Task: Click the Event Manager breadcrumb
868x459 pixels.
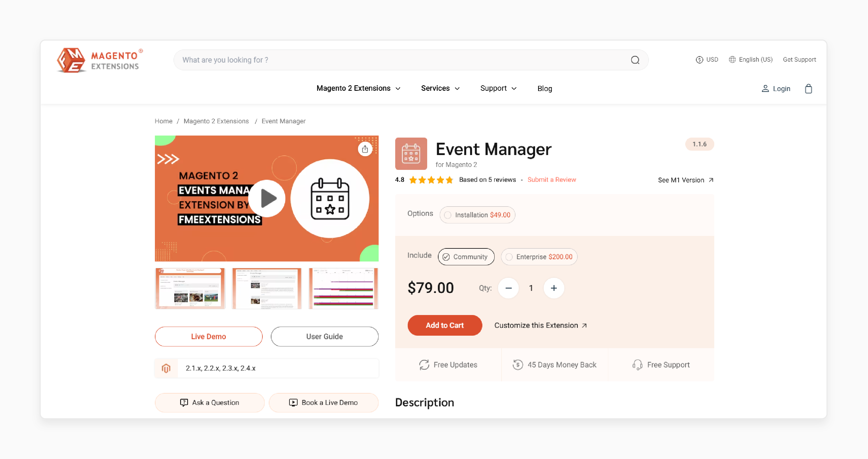Action: coord(283,121)
